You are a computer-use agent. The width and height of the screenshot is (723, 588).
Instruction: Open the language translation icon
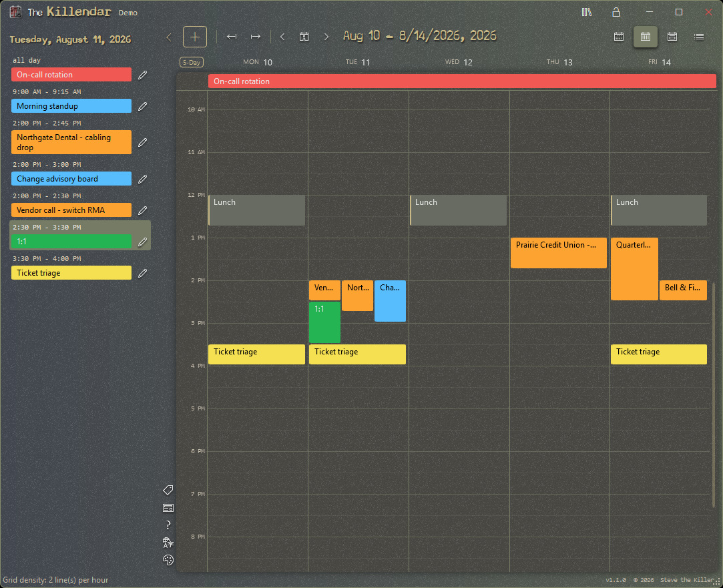[x=168, y=543]
